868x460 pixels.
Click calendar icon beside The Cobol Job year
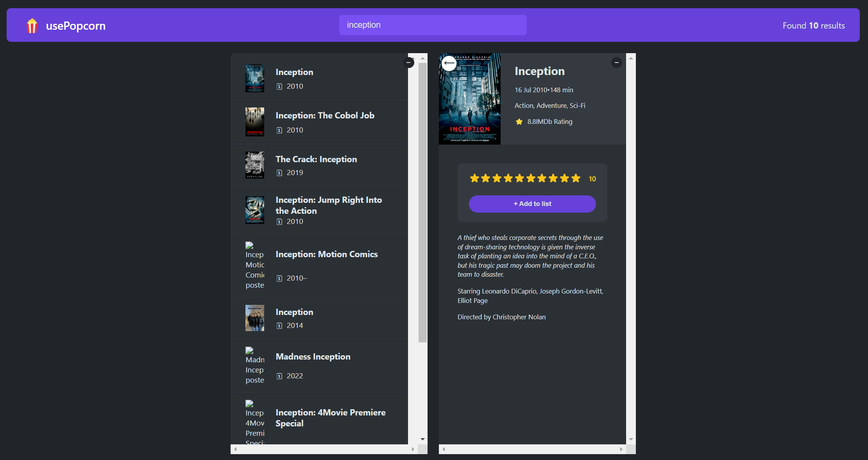tap(279, 130)
